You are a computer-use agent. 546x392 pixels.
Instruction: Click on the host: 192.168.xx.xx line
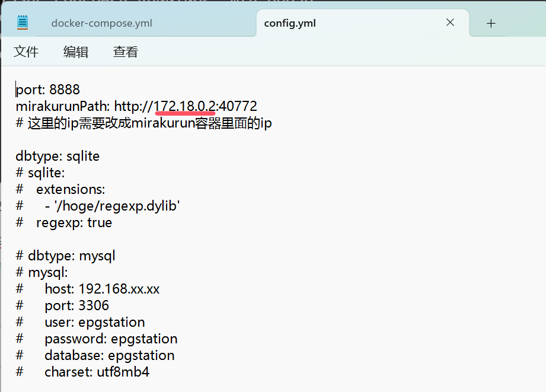tap(88, 289)
